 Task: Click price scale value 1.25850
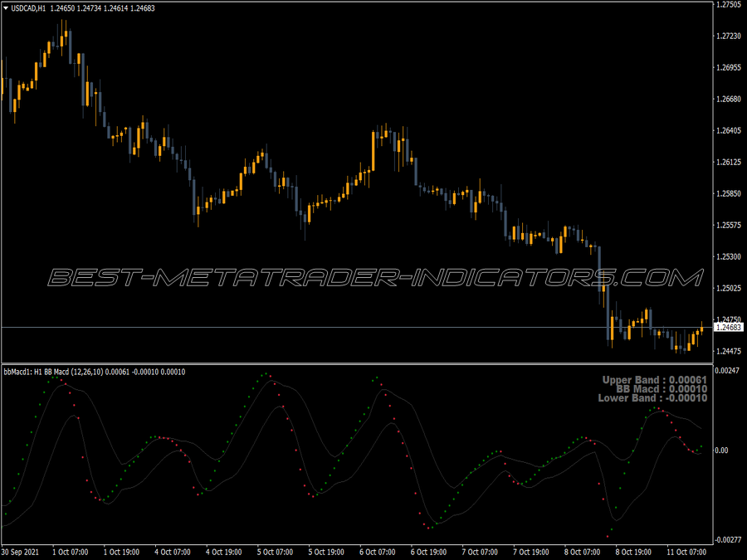pyautogui.click(x=729, y=193)
